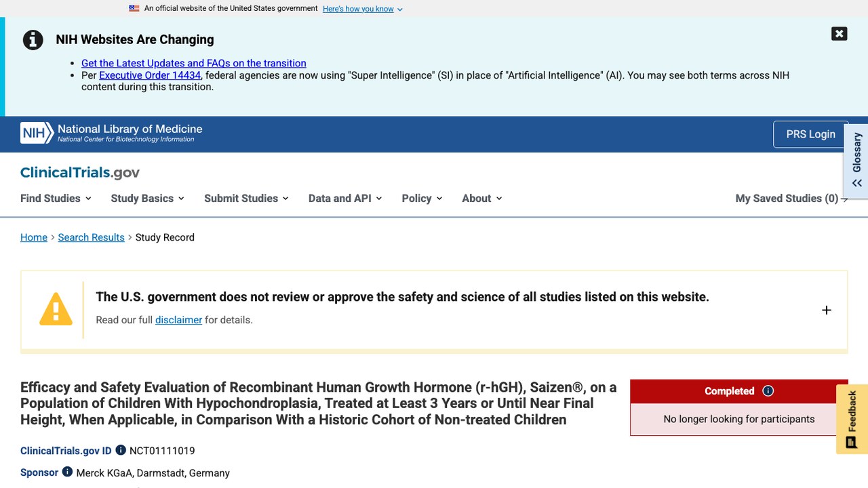Click the NIH National Library of Medicine logo

111,133
